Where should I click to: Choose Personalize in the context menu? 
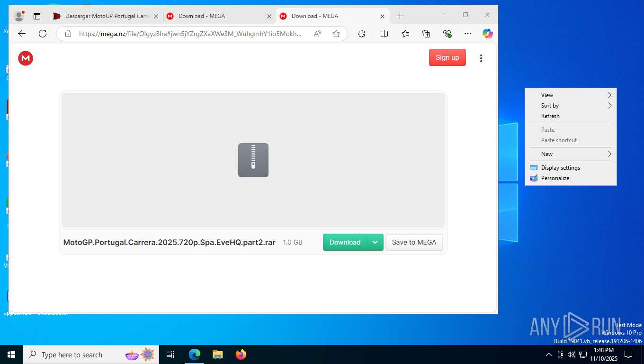pyautogui.click(x=571, y=178)
